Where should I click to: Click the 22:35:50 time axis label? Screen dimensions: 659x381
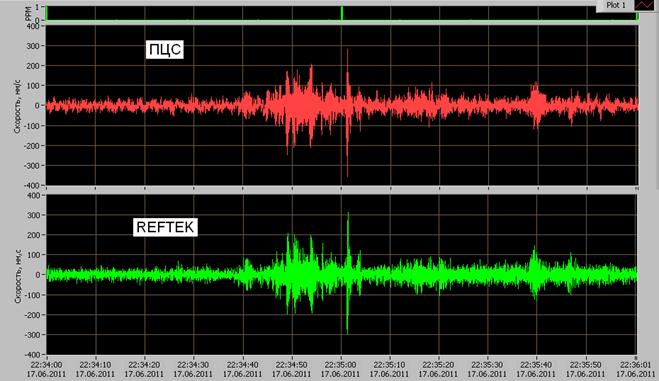(585, 365)
